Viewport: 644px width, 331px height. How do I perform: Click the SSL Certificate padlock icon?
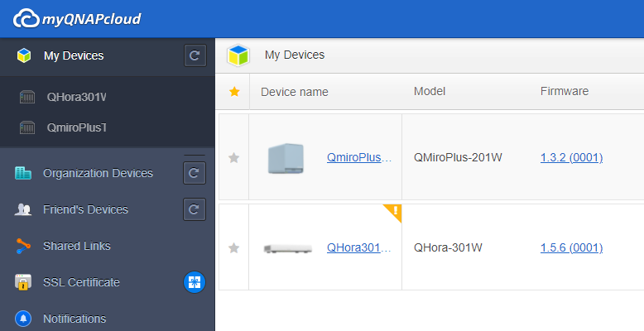pyautogui.click(x=23, y=282)
